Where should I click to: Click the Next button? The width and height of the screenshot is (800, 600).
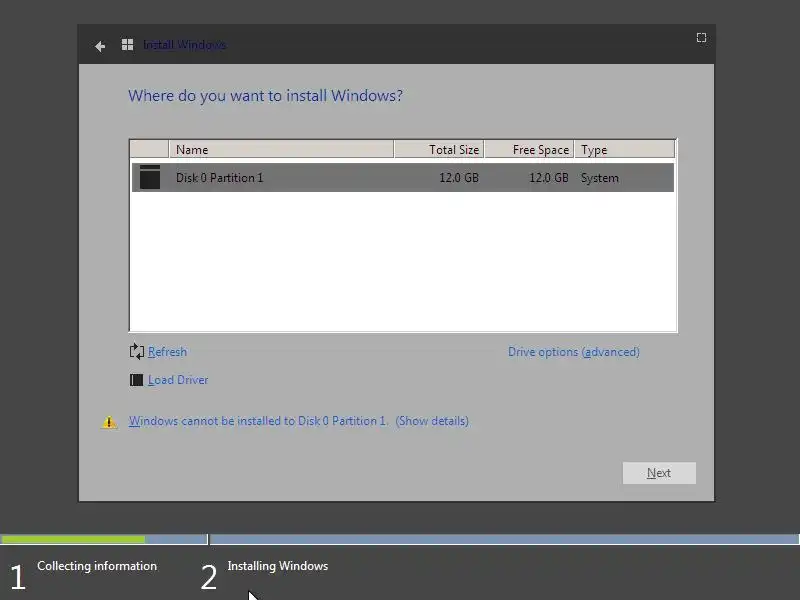pos(659,473)
